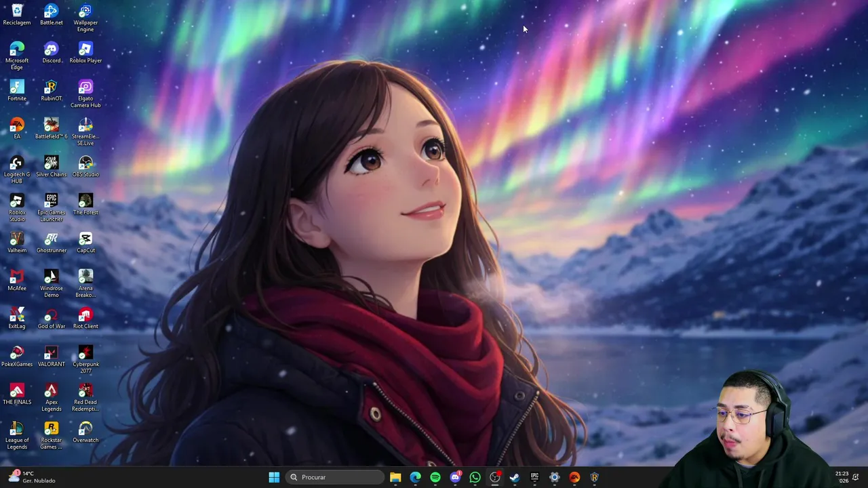Select the Apex Legends desktop icon

pos(51,398)
